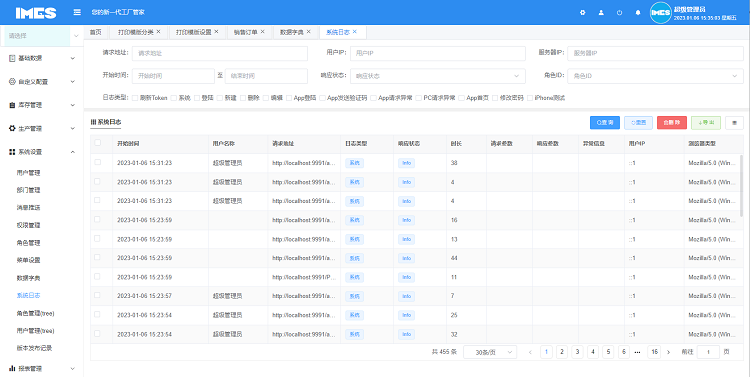
Task: Collapse the sidebar with the hamburger icon
Action: (77, 12)
